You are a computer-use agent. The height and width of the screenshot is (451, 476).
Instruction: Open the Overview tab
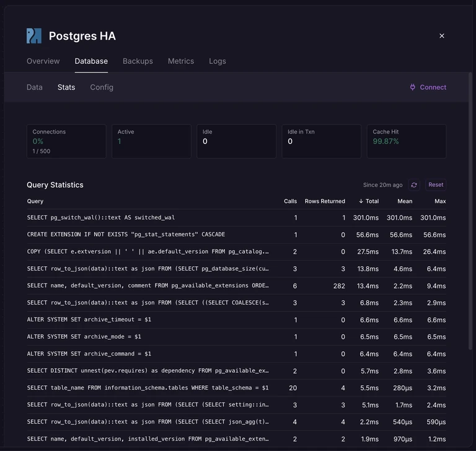coord(43,61)
